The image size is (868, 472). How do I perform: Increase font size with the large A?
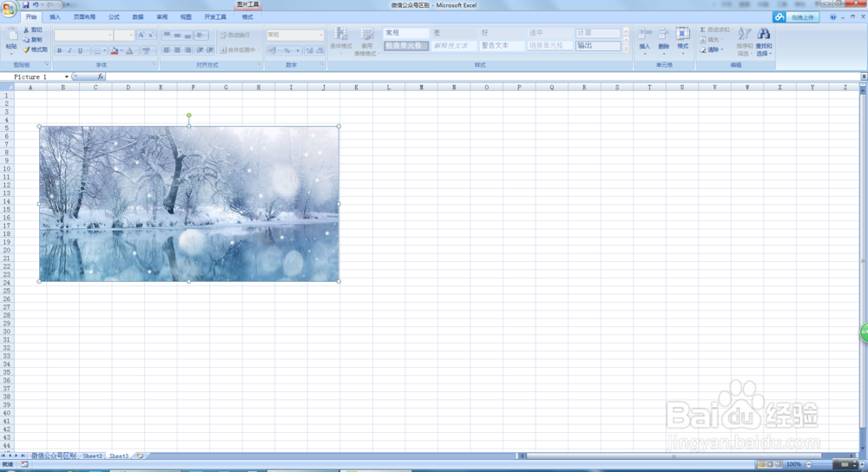[141, 35]
